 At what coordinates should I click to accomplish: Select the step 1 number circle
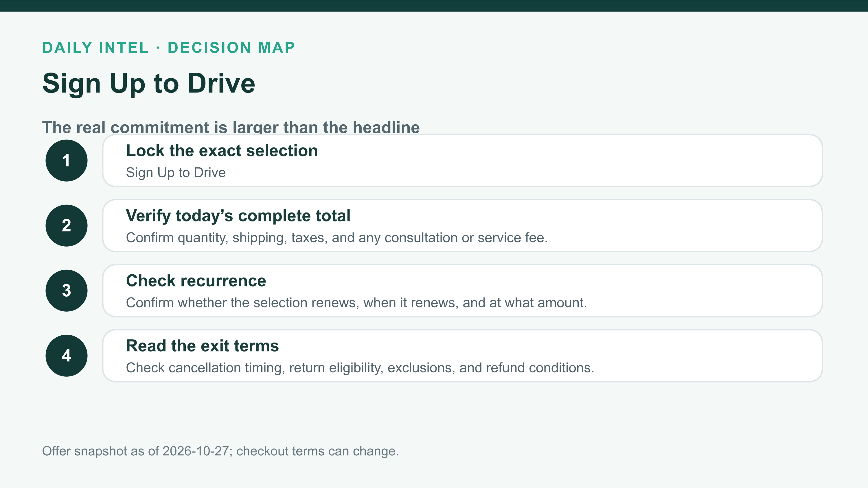(x=66, y=161)
